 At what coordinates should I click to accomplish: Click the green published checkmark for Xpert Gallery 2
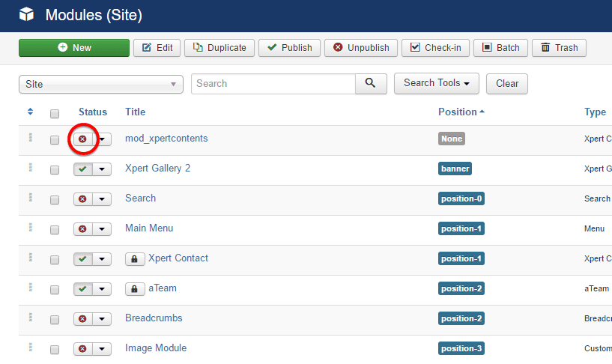(x=82, y=169)
